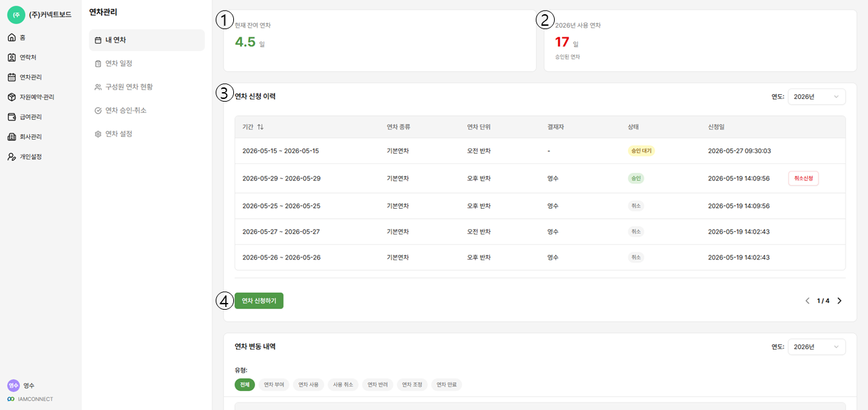The width and height of the screenshot is (868, 410).
Task: Click the 회사관리 building icon
Action: (12, 137)
